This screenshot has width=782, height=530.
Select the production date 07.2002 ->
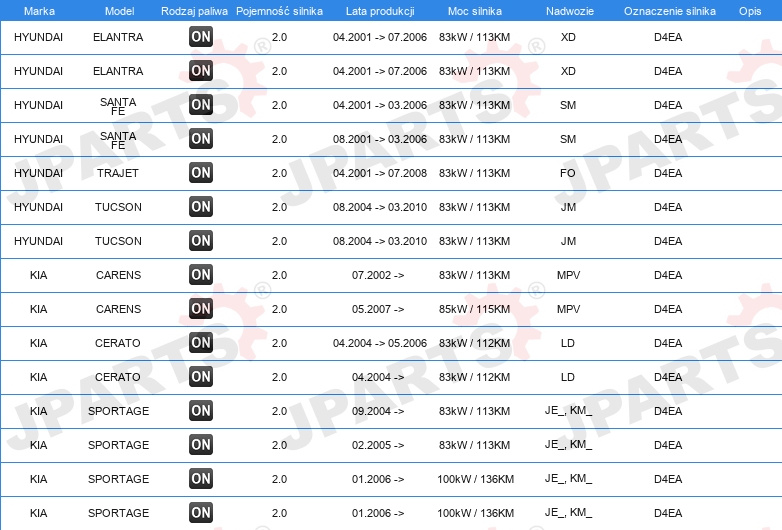click(378, 275)
